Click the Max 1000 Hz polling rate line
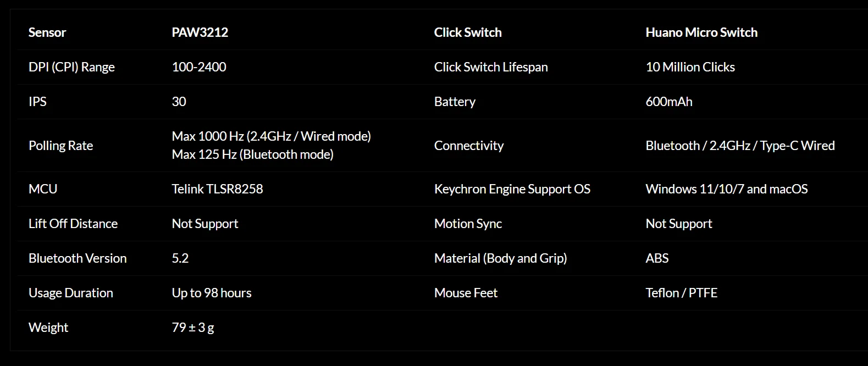The height and width of the screenshot is (366, 868). tap(271, 136)
